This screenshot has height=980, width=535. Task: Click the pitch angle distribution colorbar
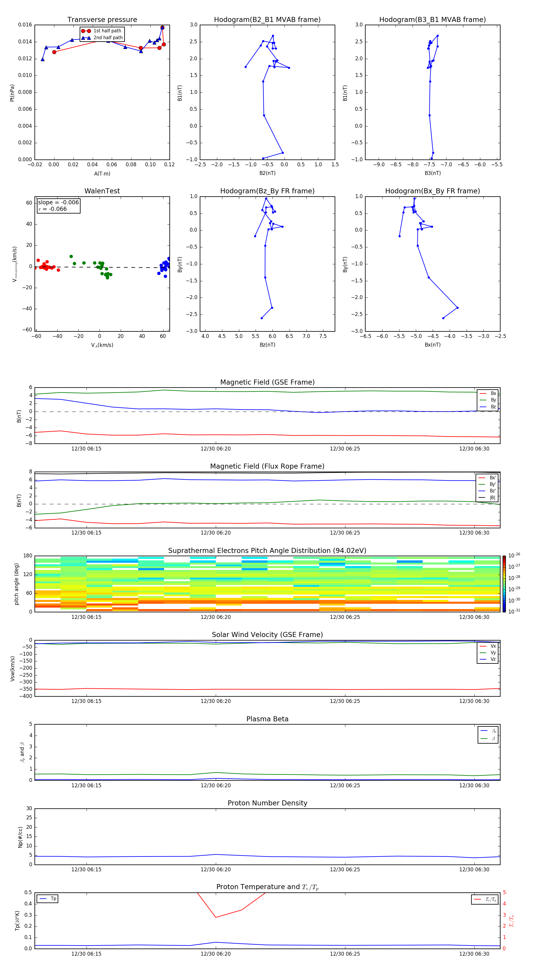pyautogui.click(x=504, y=584)
